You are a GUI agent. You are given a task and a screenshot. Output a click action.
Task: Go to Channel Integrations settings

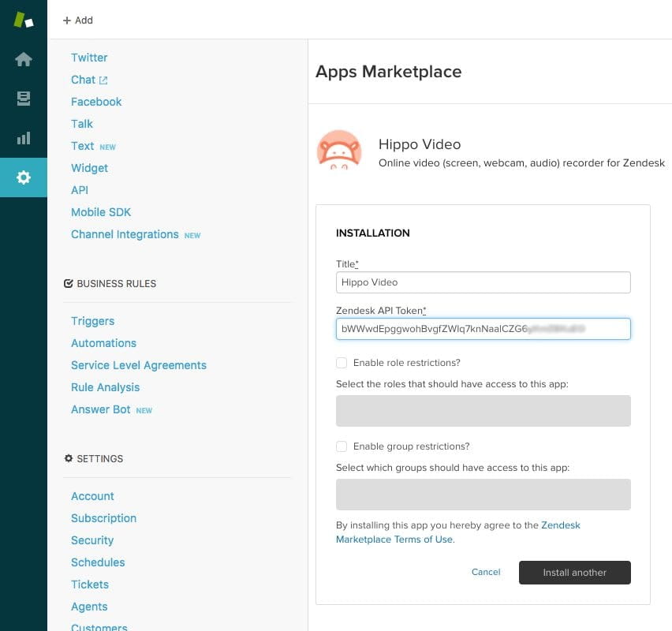click(x=125, y=234)
